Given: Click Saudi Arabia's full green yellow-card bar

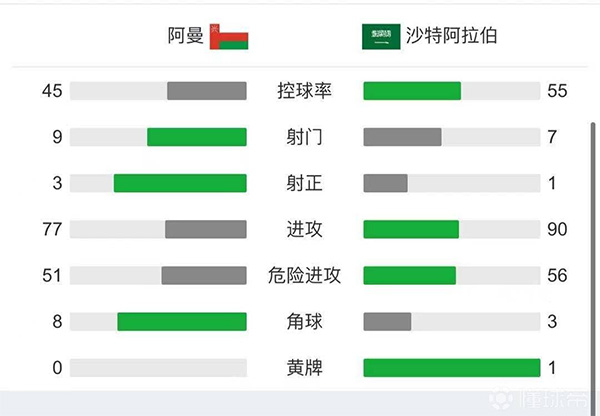Looking at the screenshot, I should coord(451,368).
